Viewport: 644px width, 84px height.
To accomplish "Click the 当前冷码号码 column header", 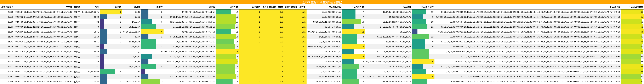I will (335, 7).
